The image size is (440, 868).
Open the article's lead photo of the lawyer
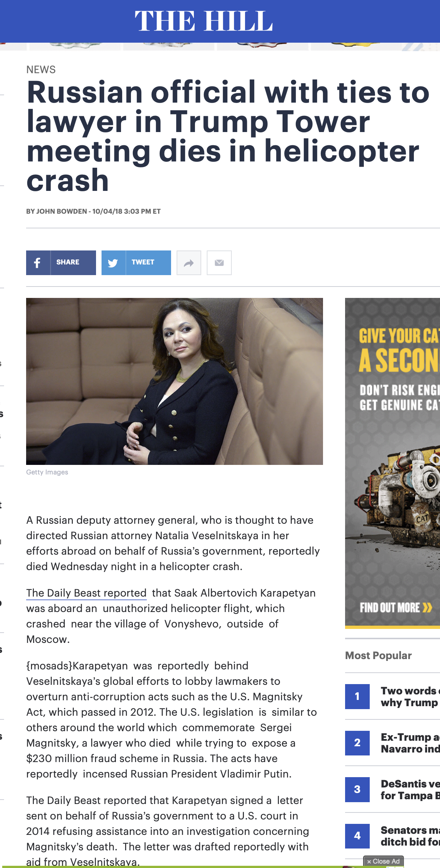point(174,381)
